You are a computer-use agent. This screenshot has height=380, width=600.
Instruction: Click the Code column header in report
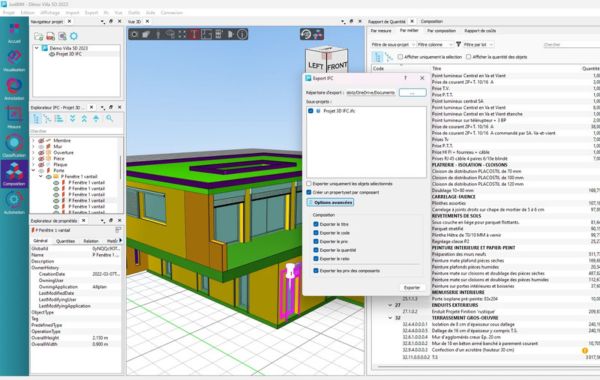tap(378, 68)
